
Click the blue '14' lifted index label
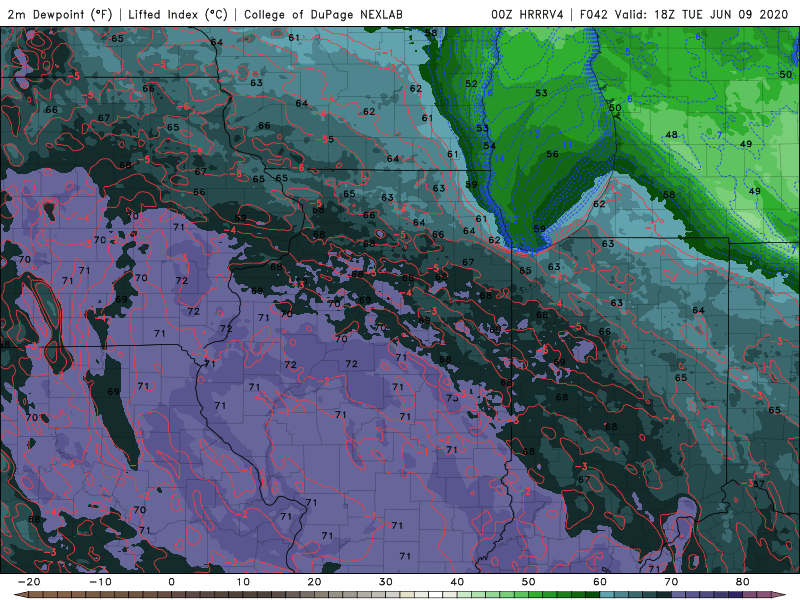coord(499,159)
